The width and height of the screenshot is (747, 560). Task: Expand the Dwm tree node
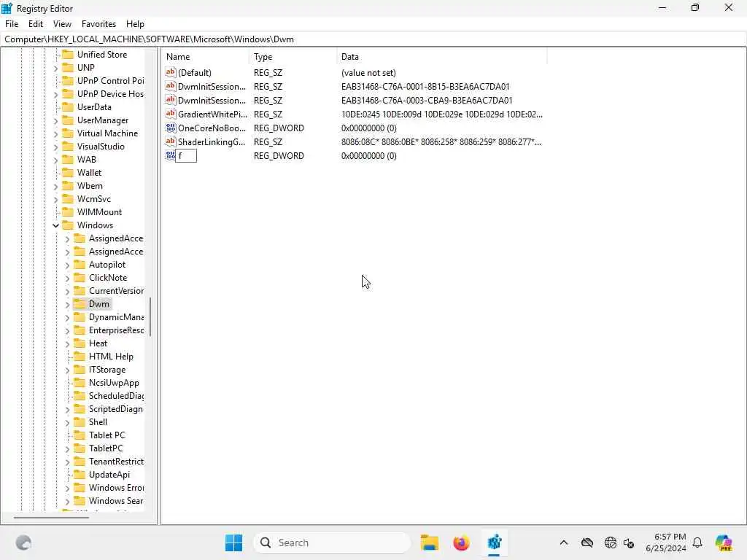pyautogui.click(x=67, y=304)
